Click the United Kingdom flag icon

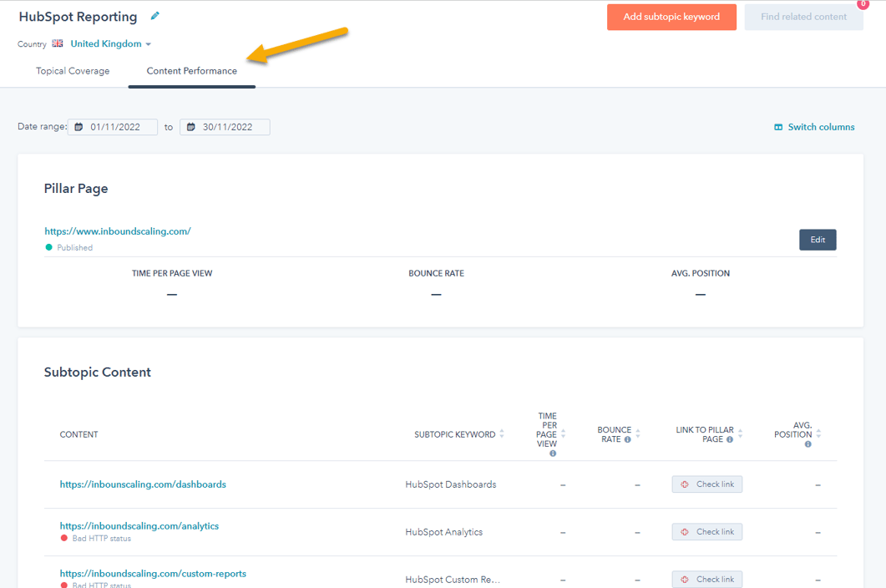coord(55,43)
